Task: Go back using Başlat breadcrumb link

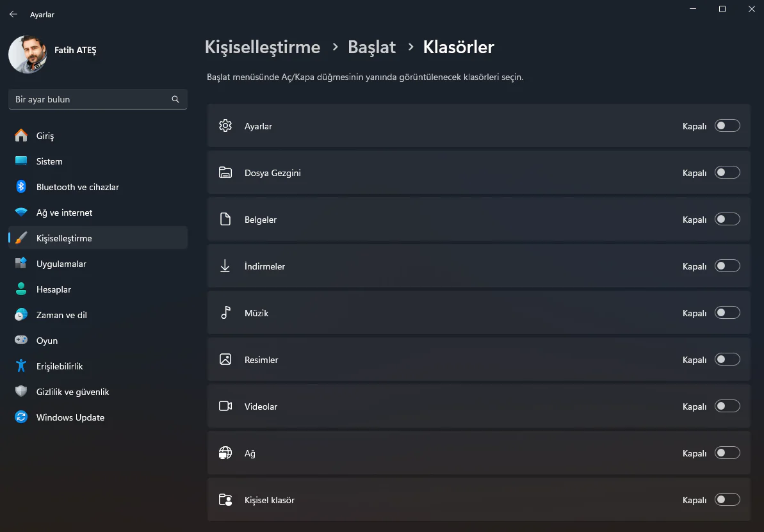Action: click(371, 47)
